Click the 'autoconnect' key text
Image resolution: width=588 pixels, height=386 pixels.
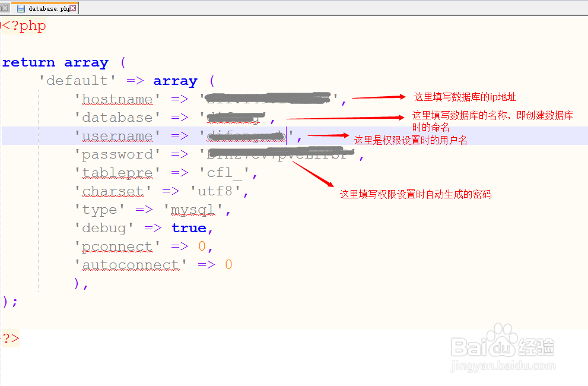pos(131,265)
